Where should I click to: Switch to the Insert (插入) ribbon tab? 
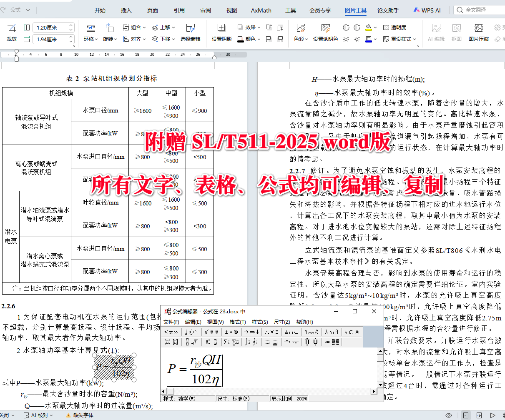[126, 10]
